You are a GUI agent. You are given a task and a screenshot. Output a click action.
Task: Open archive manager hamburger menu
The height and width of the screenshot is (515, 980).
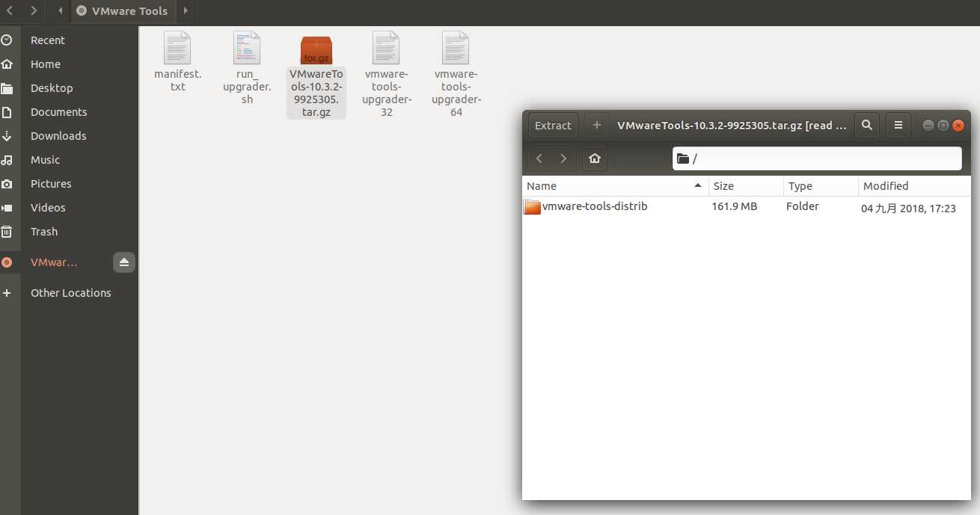tap(898, 126)
